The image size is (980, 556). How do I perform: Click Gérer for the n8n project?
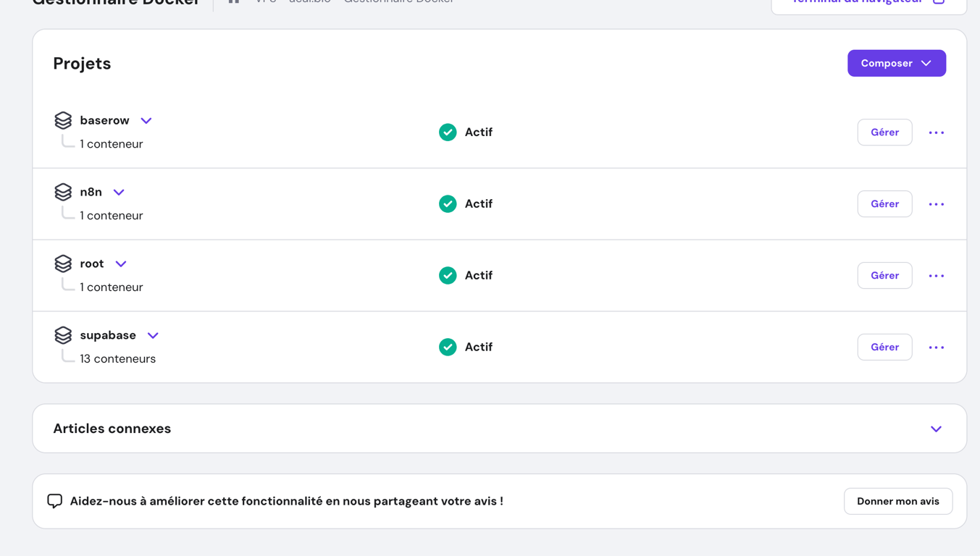884,204
